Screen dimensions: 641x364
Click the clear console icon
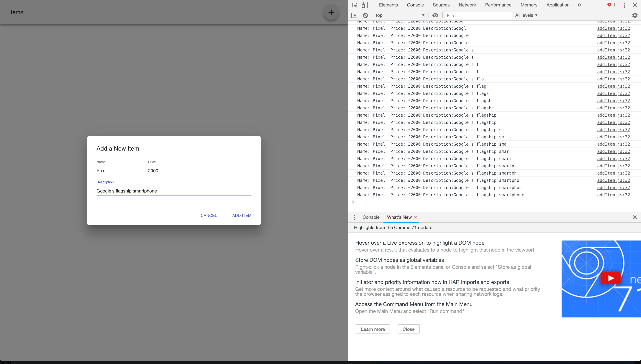click(x=365, y=15)
